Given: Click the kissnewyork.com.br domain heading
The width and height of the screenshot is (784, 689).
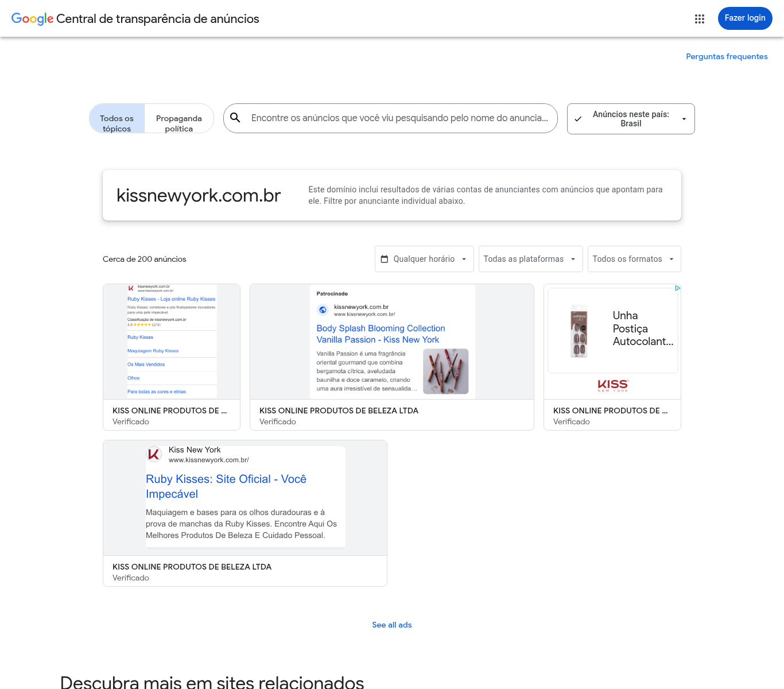Looking at the screenshot, I should (x=199, y=195).
